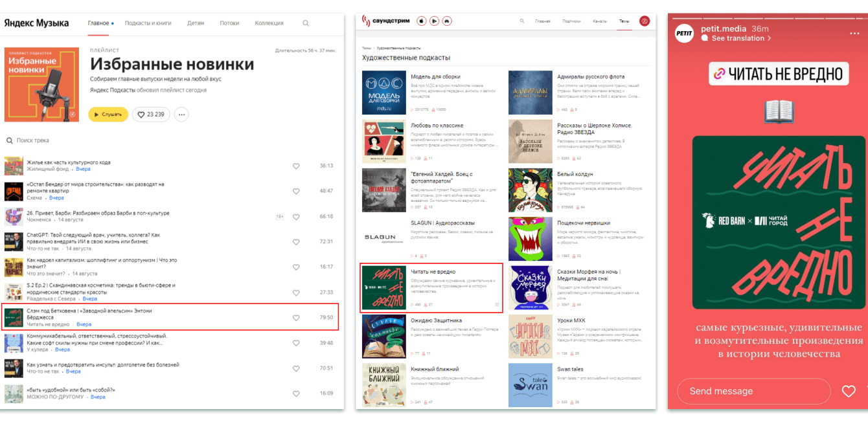Click the track search magnifier icon

[10, 140]
